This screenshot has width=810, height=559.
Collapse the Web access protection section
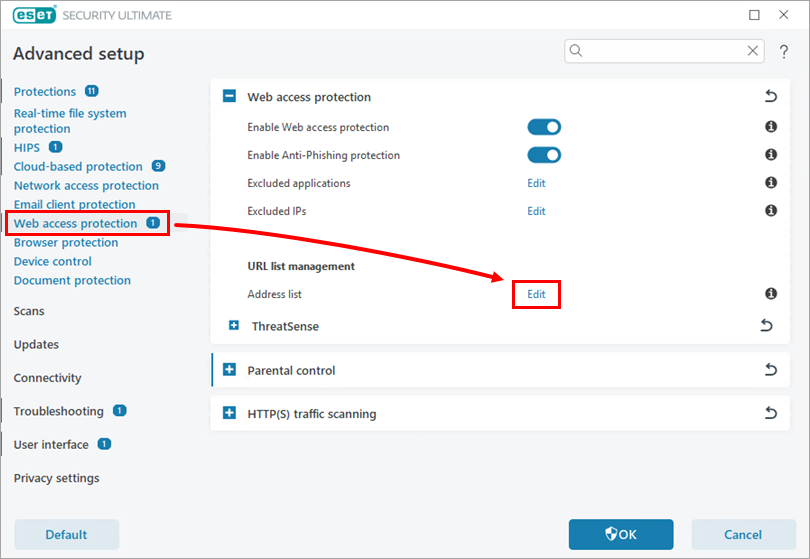[229, 97]
